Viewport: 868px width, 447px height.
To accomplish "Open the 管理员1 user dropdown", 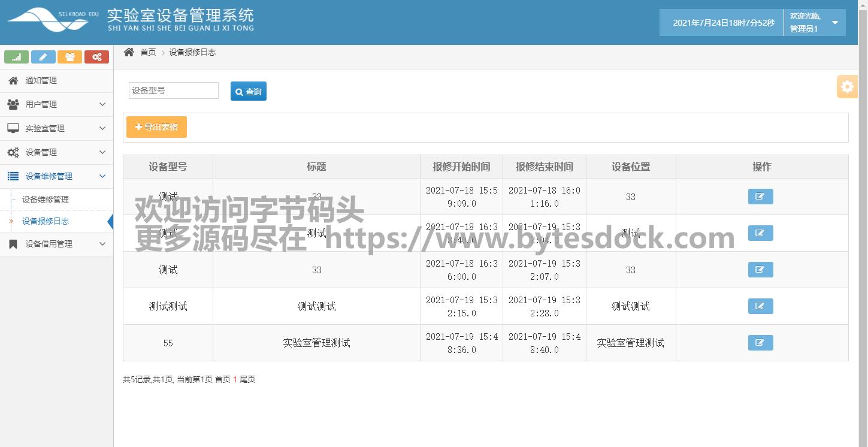I will pos(815,23).
